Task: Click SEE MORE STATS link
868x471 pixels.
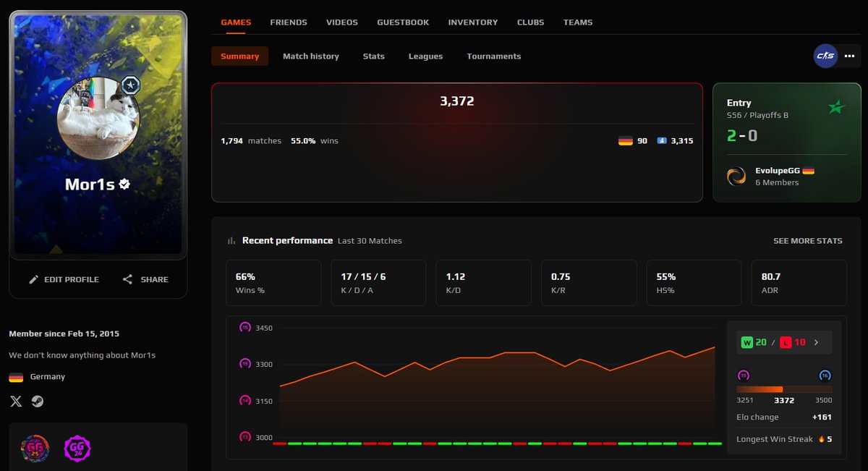Action: point(808,241)
